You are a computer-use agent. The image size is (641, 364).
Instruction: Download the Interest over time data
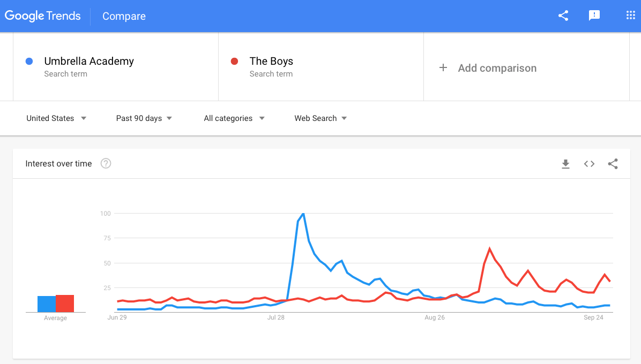(x=565, y=164)
